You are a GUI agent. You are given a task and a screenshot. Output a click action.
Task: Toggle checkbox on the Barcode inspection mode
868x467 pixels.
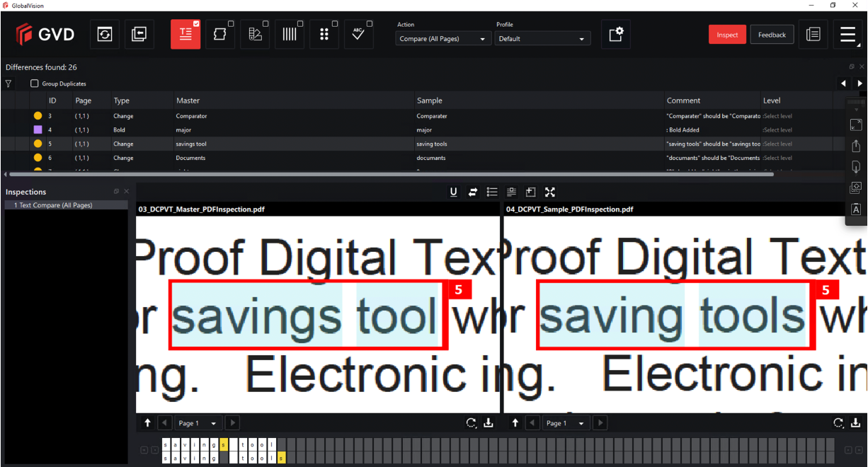tap(300, 24)
